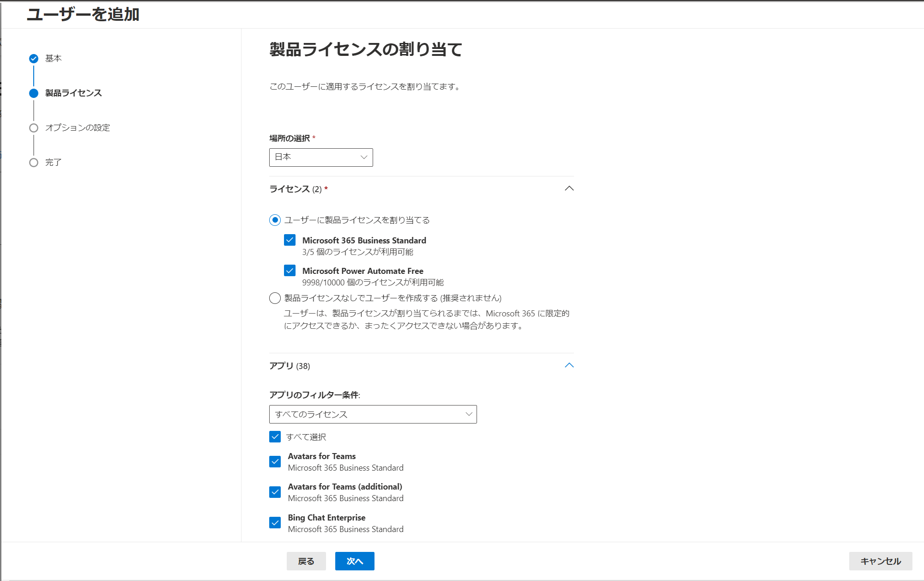Go to the 基本 step
The image size is (924, 581).
pos(54,58)
